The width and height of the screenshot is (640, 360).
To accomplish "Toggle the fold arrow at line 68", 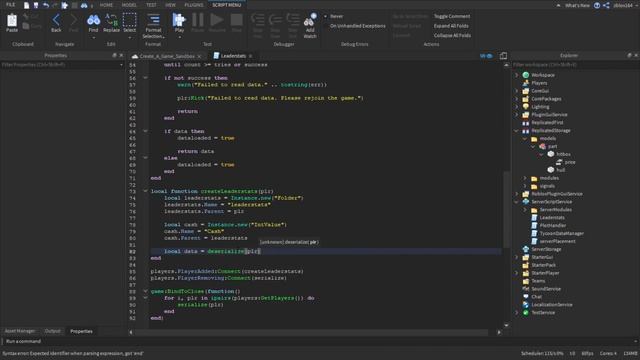I will coord(145,158).
